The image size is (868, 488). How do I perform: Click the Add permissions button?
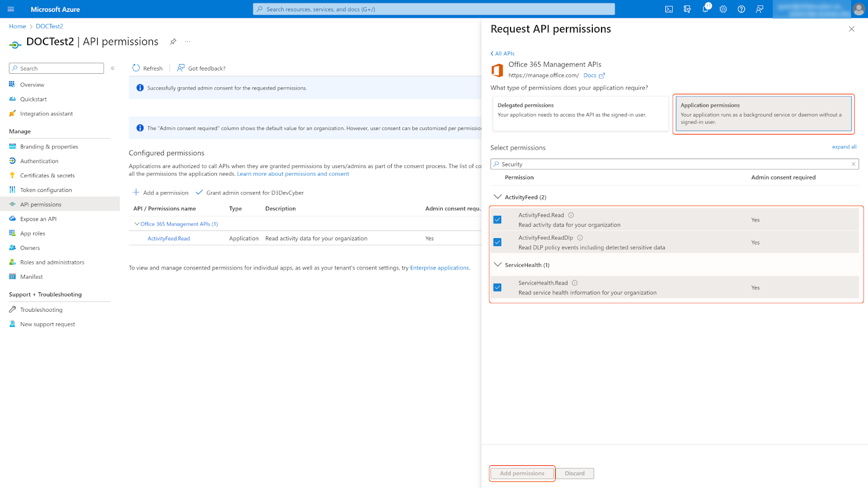[x=522, y=473]
